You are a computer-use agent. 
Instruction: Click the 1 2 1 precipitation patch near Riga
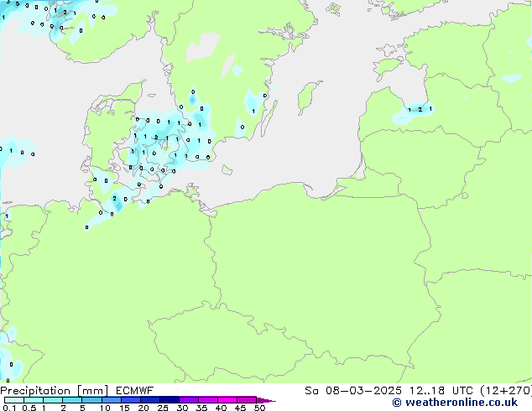[x=414, y=112]
